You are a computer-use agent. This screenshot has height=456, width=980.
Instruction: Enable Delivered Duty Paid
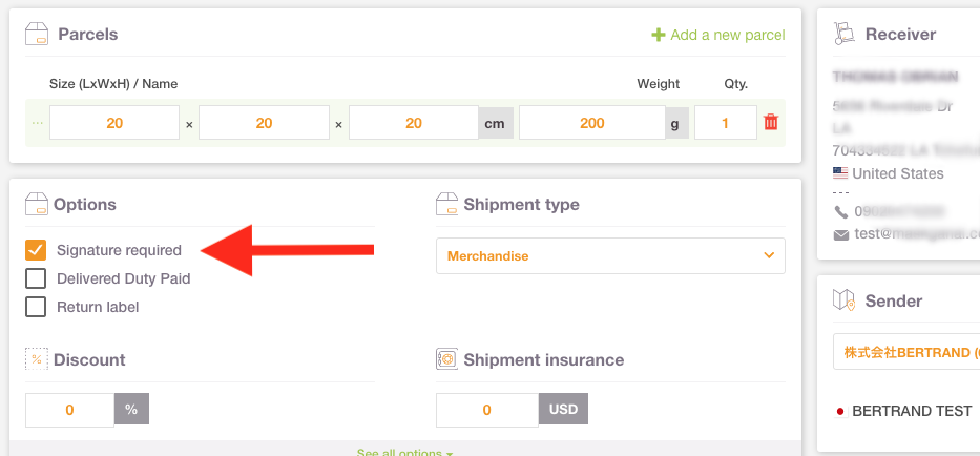35,278
